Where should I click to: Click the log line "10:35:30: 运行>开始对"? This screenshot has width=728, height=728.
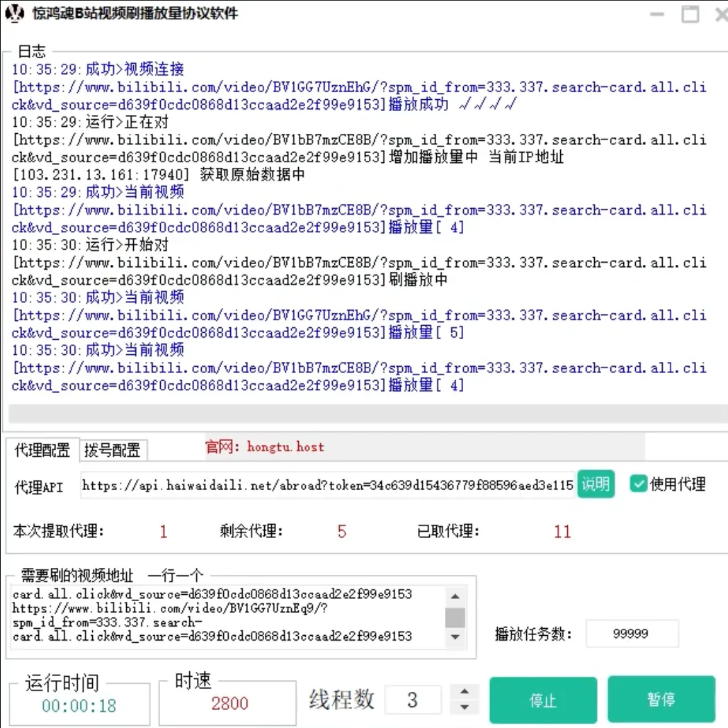coord(90,245)
